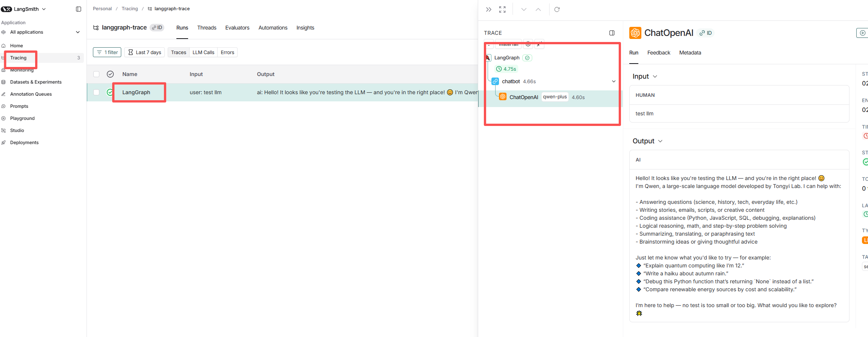Select the LLM Calls view toggle
This screenshot has height=337, width=868.
(203, 52)
